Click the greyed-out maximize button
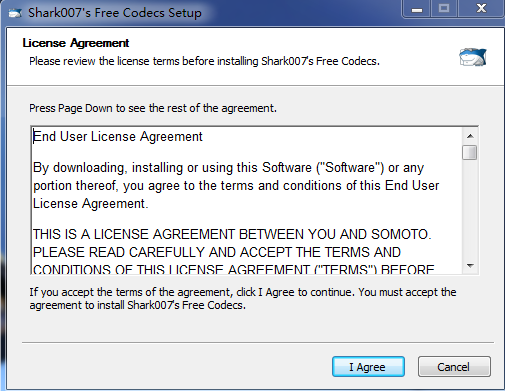Screen dimensions: 505x391 coord(444,9)
